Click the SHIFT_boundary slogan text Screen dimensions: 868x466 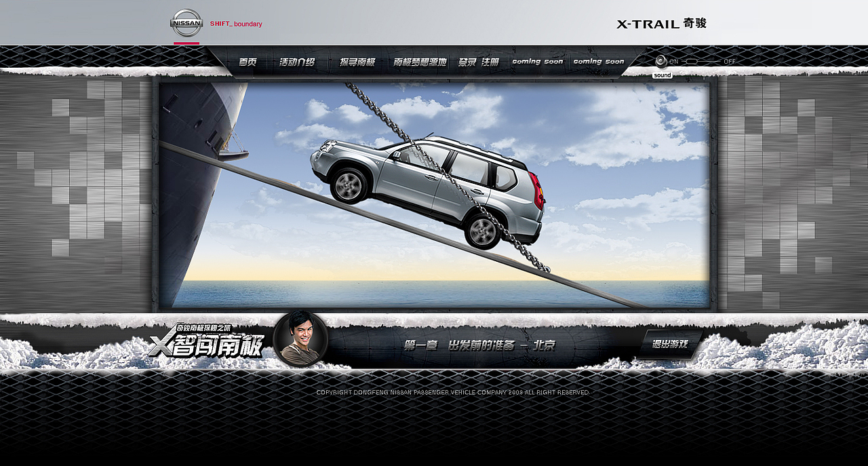[236, 24]
